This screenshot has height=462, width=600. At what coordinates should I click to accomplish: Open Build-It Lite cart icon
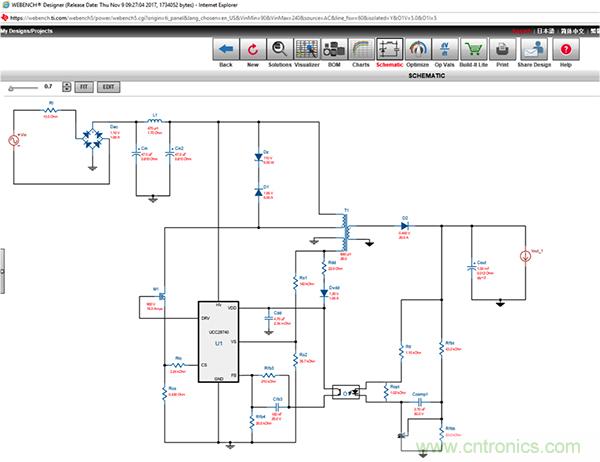point(472,50)
